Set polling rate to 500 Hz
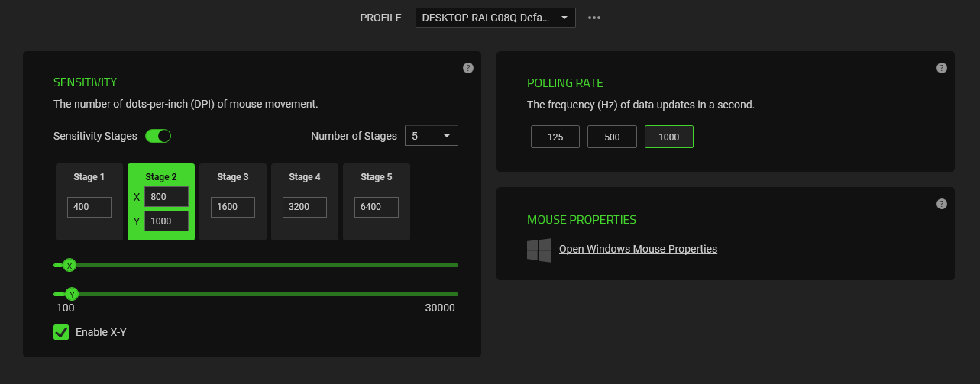980x384 pixels. [x=612, y=137]
